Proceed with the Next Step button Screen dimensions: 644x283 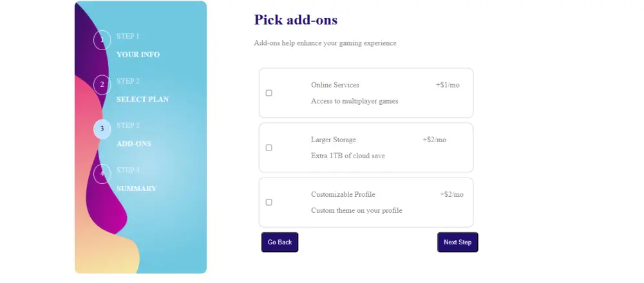pyautogui.click(x=457, y=242)
